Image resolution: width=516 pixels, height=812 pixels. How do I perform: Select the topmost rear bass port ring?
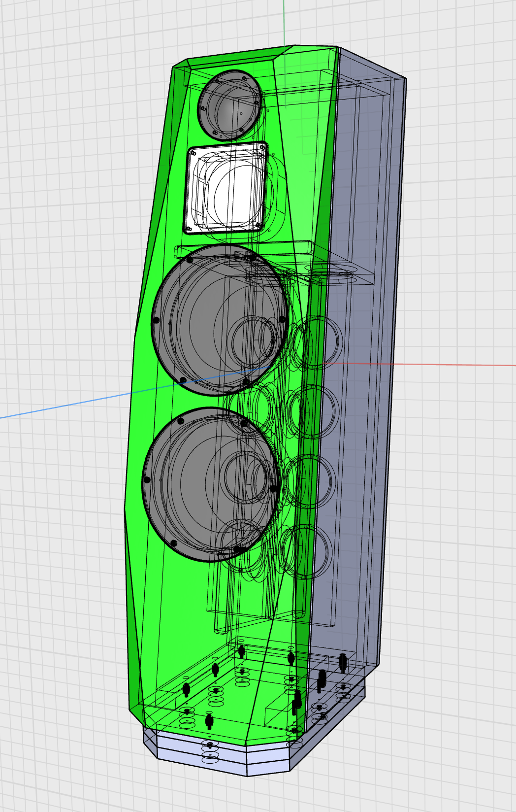tap(321, 342)
